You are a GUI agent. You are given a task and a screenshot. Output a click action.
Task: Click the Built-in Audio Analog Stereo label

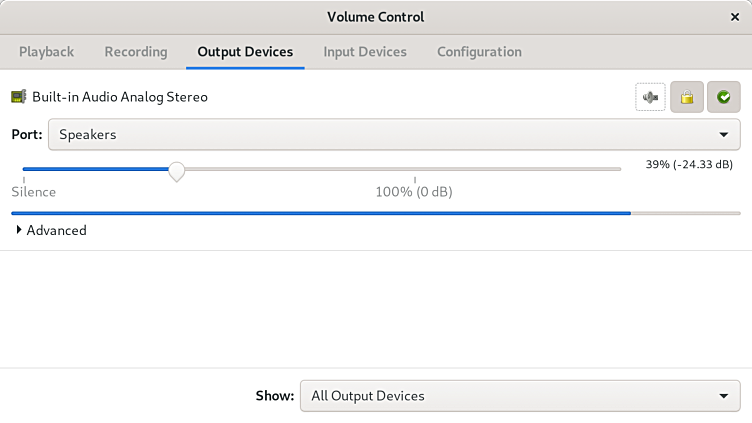pyautogui.click(x=120, y=97)
